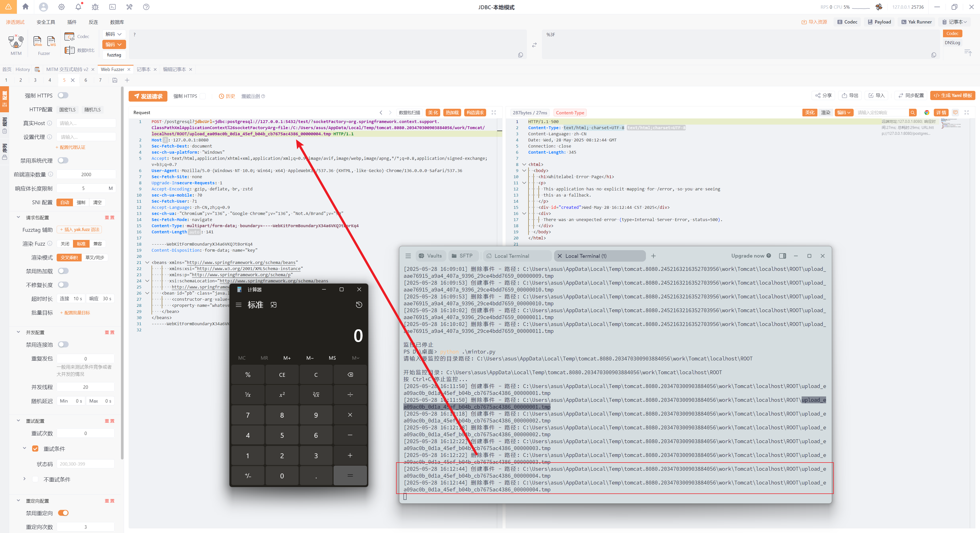Click the Chrome browser icon in response toolbar

click(x=927, y=113)
